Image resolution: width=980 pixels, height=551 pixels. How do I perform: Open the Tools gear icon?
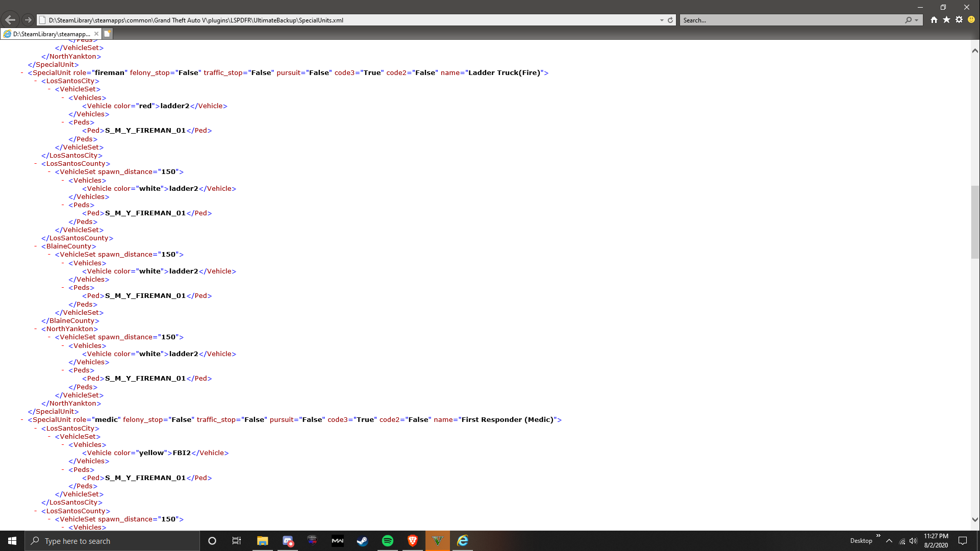coord(959,20)
